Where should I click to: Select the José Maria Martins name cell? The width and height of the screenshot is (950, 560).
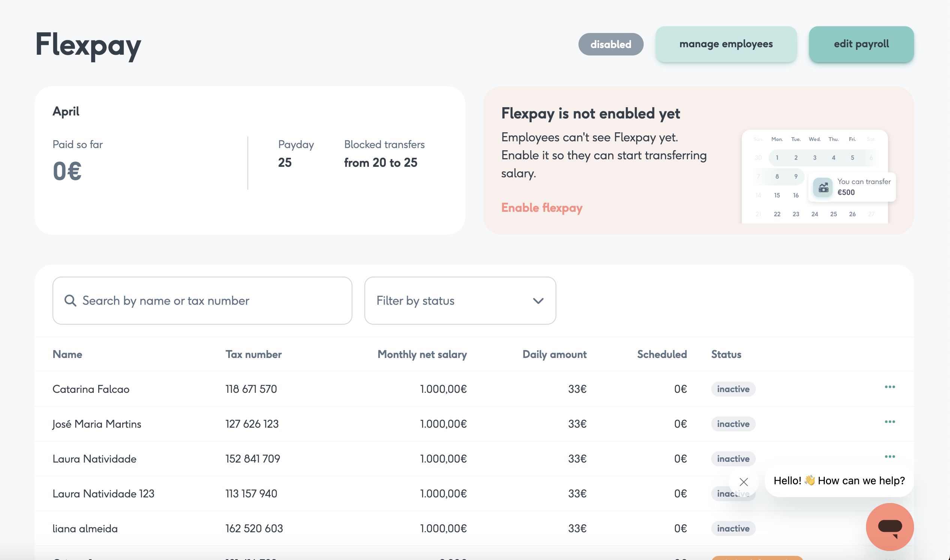[x=97, y=424]
